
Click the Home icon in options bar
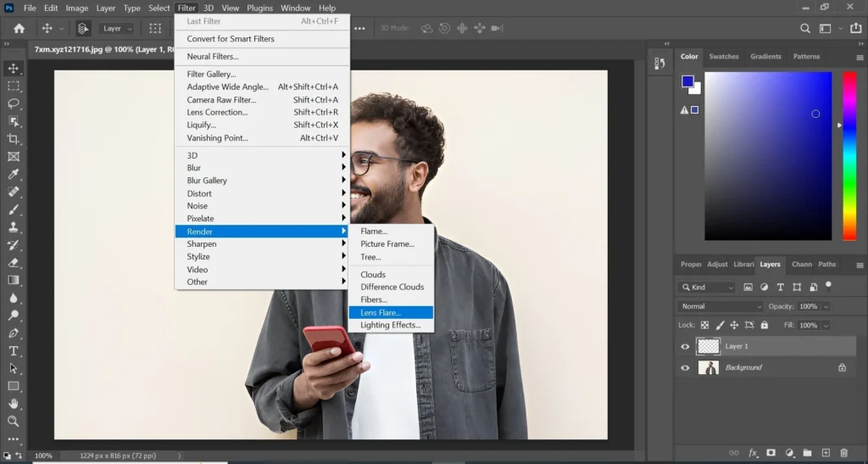pyautogui.click(x=19, y=28)
